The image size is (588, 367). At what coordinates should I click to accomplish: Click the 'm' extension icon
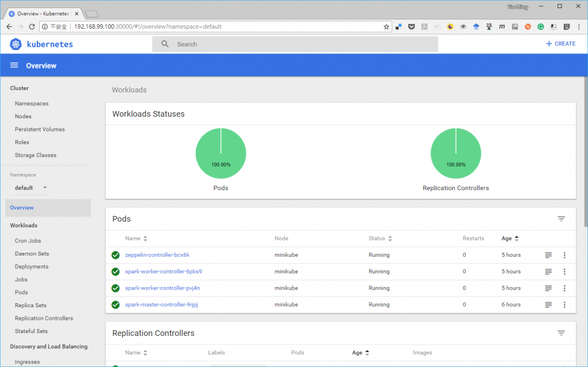point(502,26)
